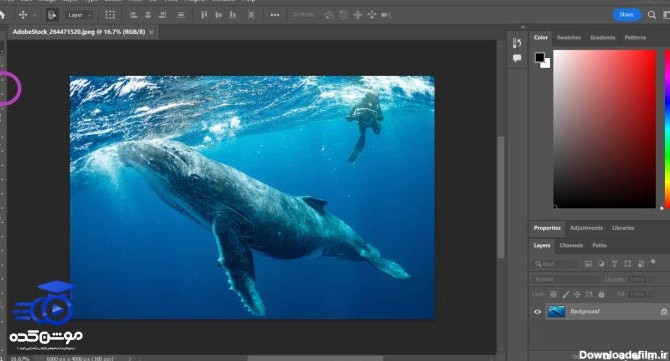Switch to the Patterns tab
This screenshot has width=670, height=361.
point(635,38)
